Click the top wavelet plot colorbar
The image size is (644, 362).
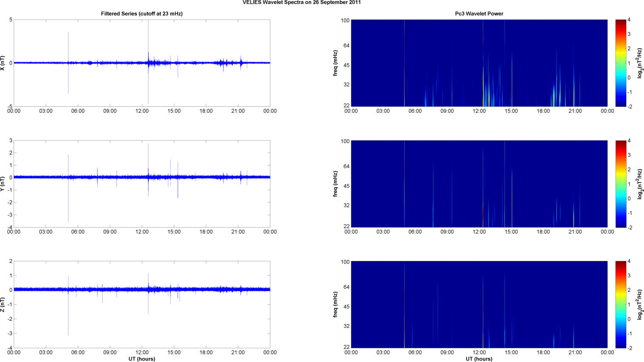[x=621, y=63]
